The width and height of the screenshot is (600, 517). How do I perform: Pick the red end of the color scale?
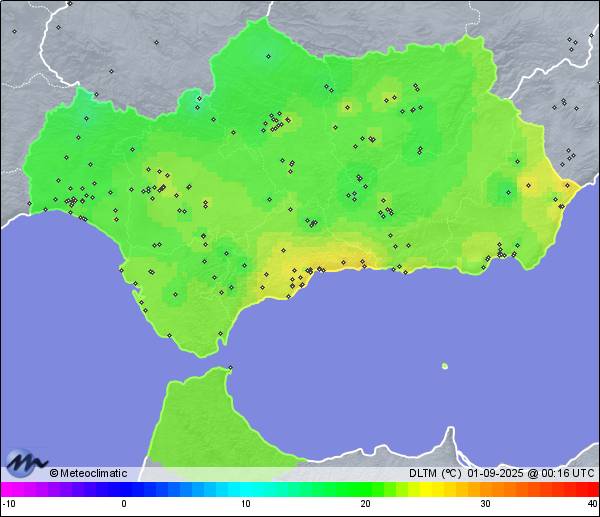(592, 489)
